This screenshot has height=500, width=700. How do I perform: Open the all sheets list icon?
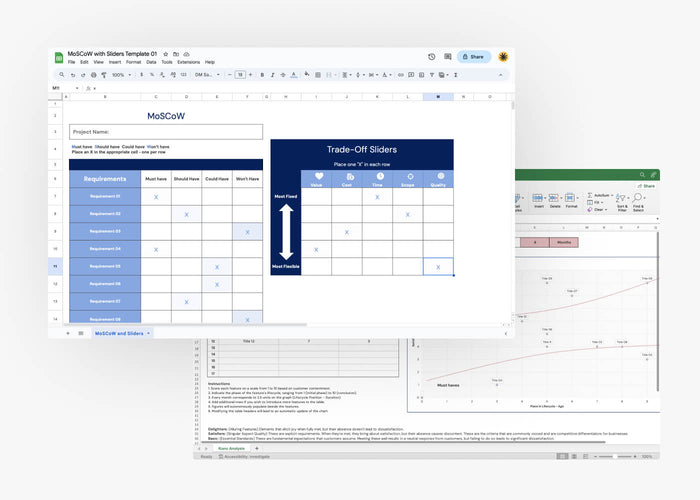[x=81, y=332]
